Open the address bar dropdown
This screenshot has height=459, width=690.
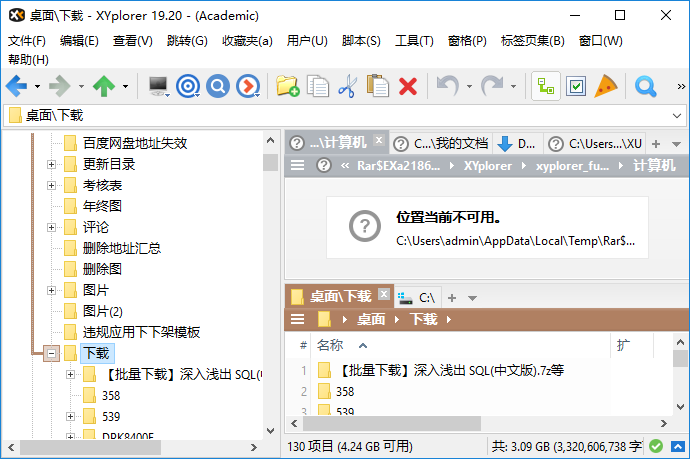(x=677, y=116)
